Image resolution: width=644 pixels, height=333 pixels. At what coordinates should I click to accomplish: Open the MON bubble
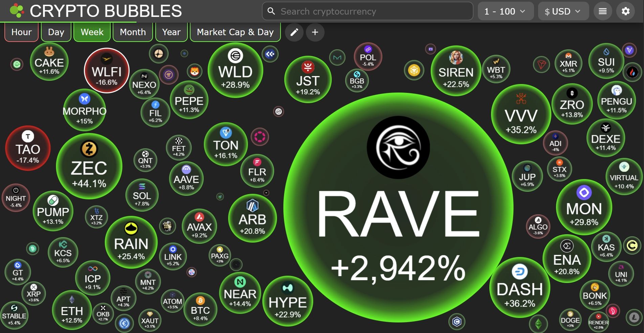pos(584,207)
